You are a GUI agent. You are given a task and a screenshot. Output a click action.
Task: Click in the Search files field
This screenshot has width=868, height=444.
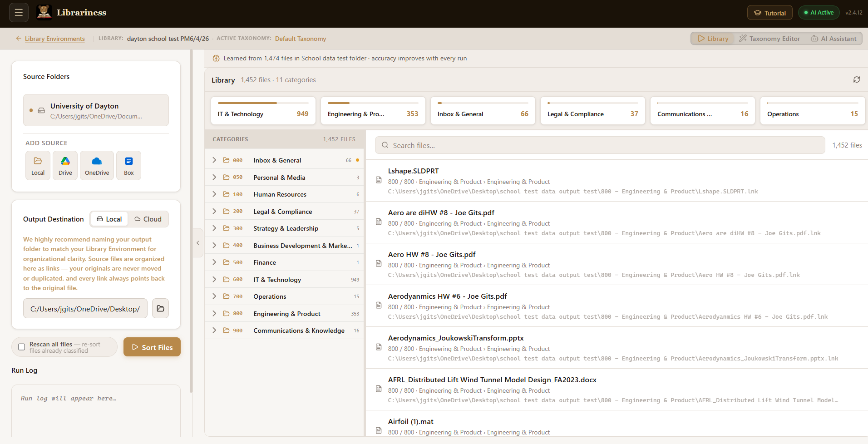pyautogui.click(x=600, y=145)
